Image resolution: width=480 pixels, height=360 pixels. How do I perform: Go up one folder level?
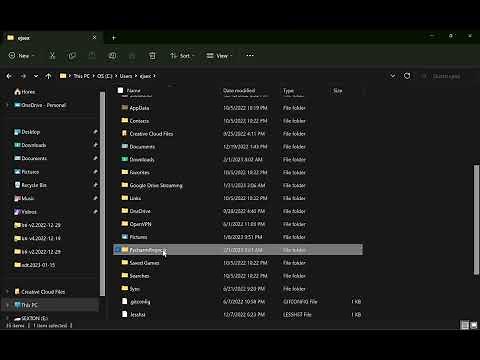[48, 76]
